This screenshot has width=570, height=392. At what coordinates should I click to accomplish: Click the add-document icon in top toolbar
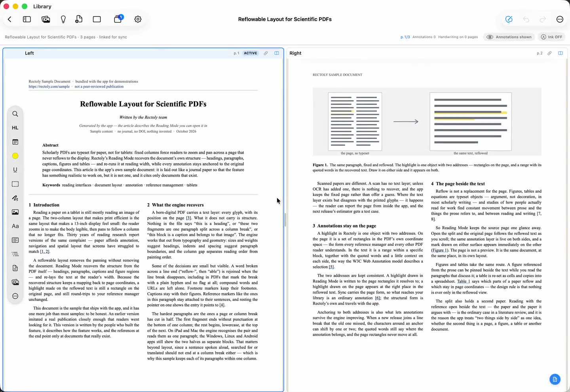click(x=79, y=19)
